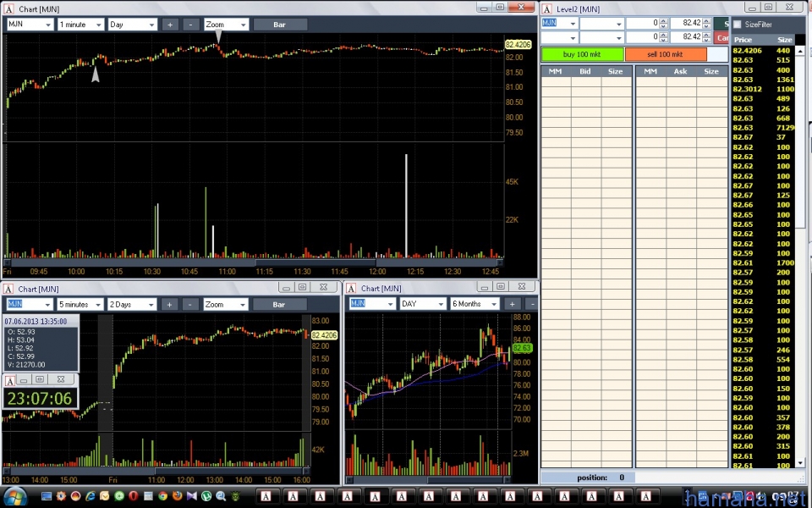Click the 'buy 100 mkt' button
The height and width of the screenshot is (508, 812).
pyautogui.click(x=583, y=54)
